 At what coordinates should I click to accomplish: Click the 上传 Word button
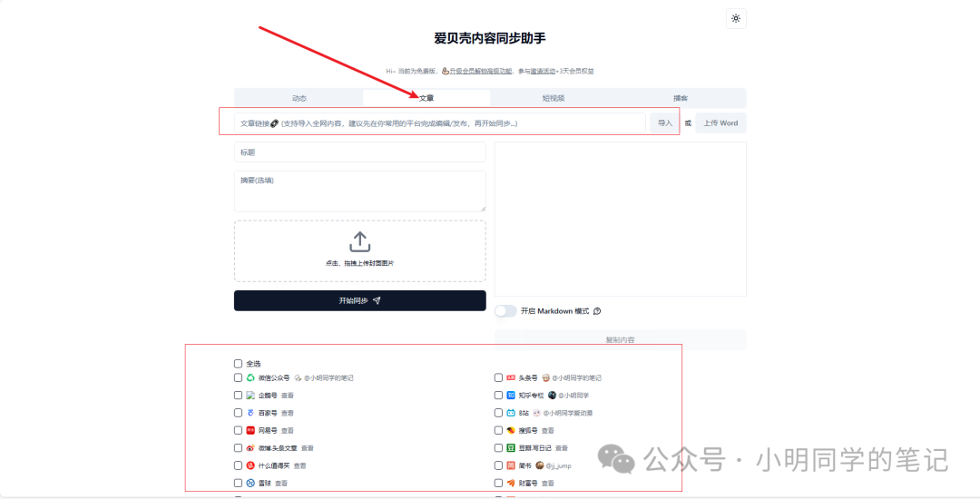(x=720, y=123)
